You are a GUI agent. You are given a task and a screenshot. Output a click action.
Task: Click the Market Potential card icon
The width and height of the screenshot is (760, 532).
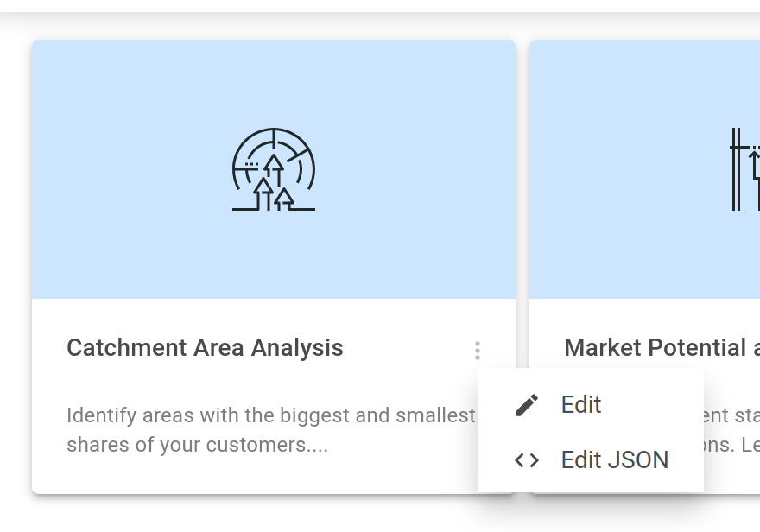tap(744, 169)
